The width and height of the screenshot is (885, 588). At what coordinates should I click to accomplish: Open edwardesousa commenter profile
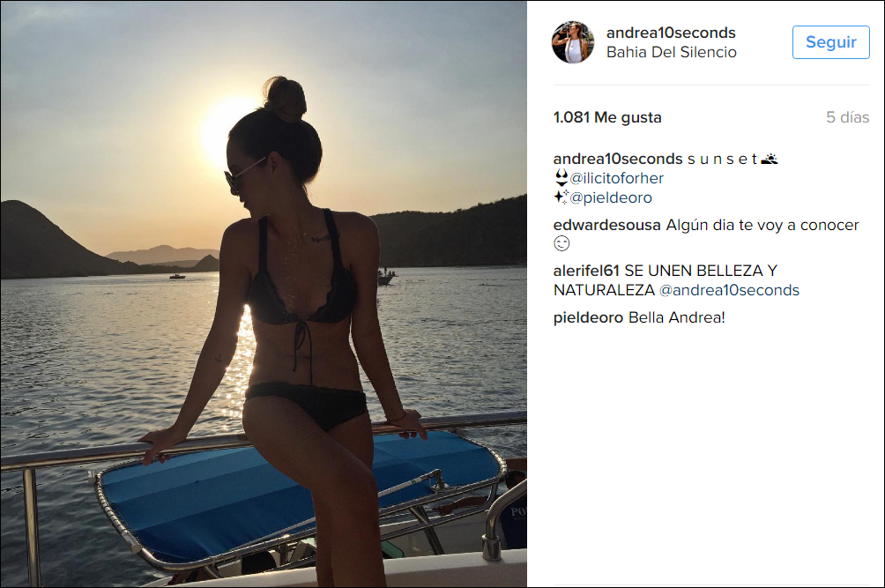tap(606, 225)
